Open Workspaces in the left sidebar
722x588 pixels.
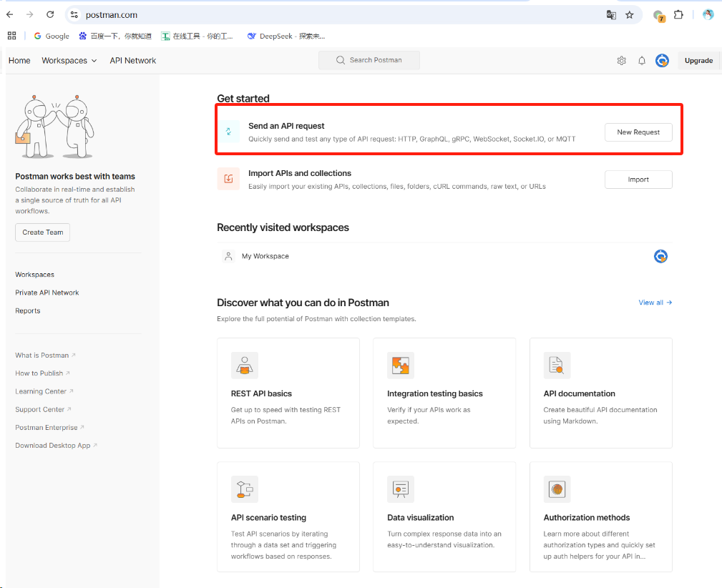coord(34,275)
